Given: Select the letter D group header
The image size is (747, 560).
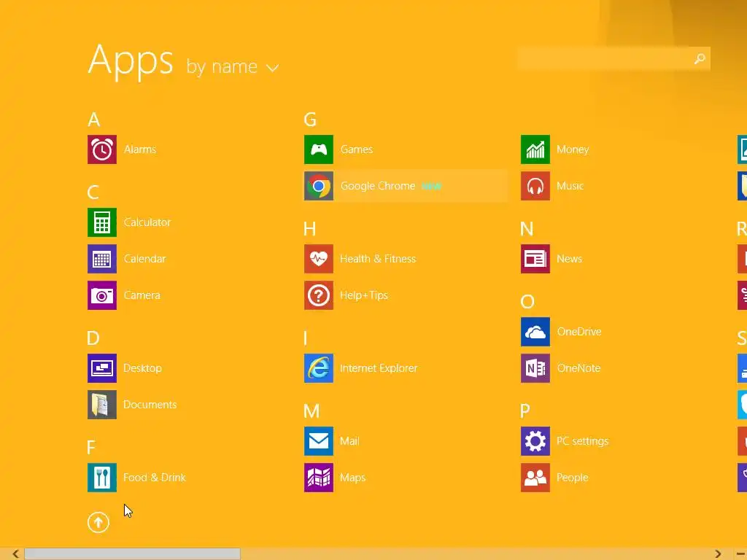Looking at the screenshot, I should (x=93, y=338).
